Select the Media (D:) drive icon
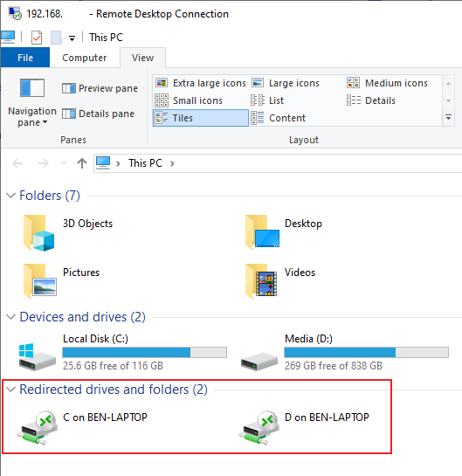 point(259,362)
